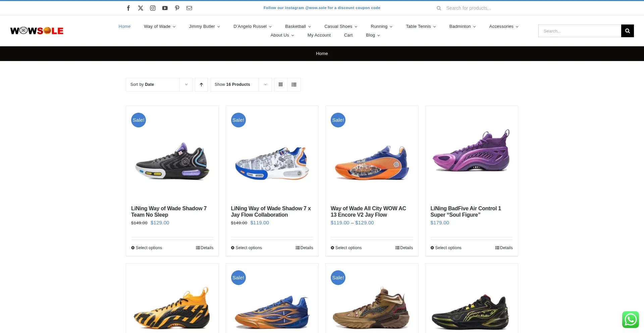Open the Facebook social icon

128,8
